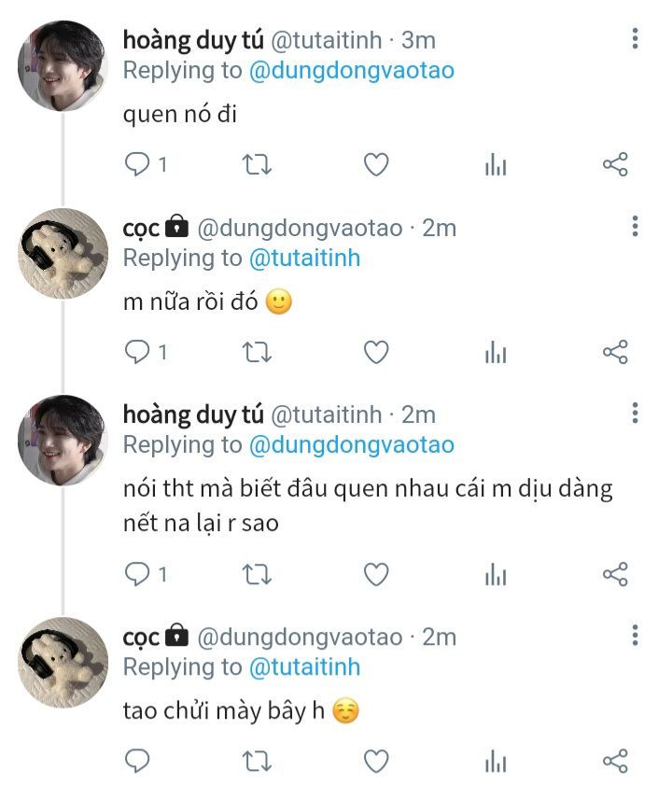Open the @tutaitinh mention in the last tweet
The height and width of the screenshot is (785, 672).
tap(303, 666)
